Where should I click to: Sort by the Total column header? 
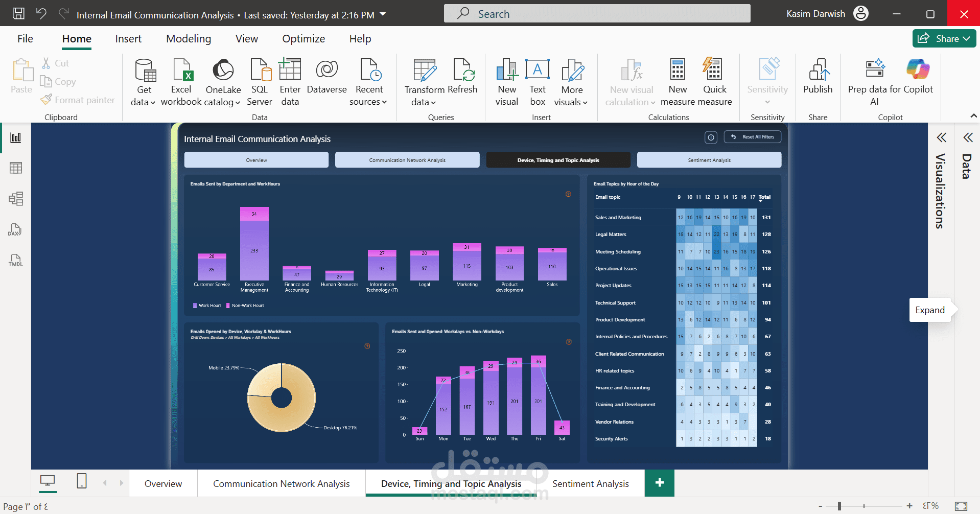click(x=764, y=197)
